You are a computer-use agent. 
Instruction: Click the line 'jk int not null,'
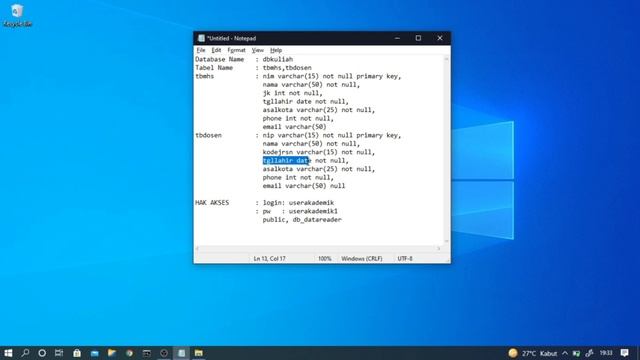(x=292, y=93)
